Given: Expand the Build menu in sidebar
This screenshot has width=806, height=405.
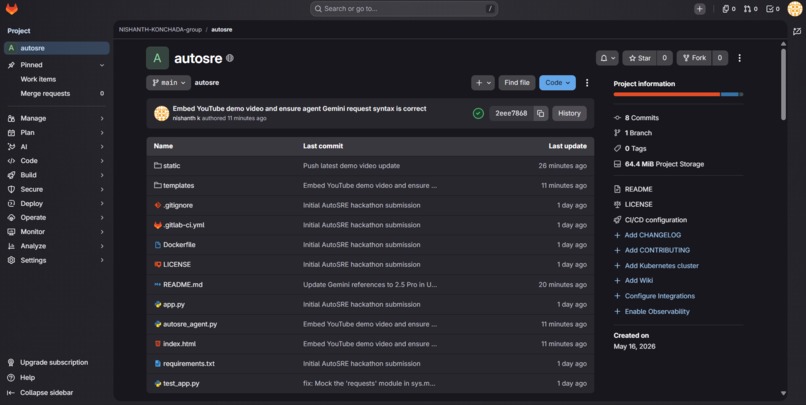Looking at the screenshot, I should 57,175.
